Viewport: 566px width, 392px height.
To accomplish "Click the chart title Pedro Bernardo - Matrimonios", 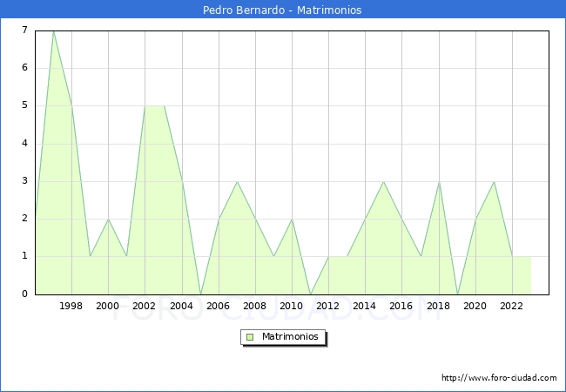I will click(282, 10).
